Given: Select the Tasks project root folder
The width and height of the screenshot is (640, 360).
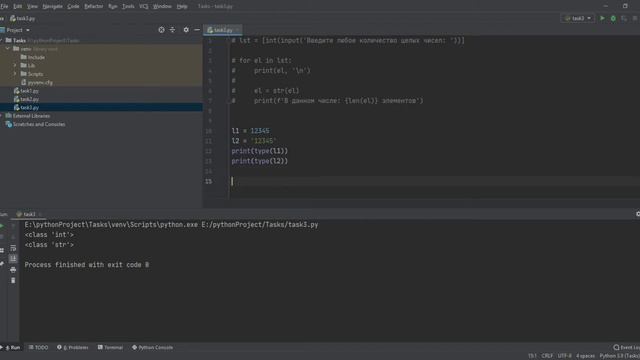Looking at the screenshot, I should coord(19,40).
